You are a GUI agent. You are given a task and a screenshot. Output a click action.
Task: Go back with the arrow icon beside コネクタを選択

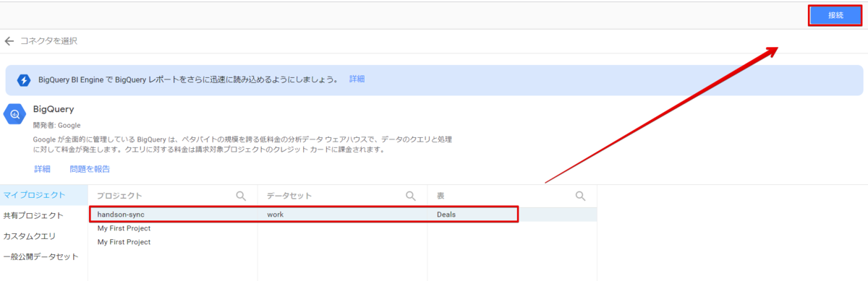(9, 41)
